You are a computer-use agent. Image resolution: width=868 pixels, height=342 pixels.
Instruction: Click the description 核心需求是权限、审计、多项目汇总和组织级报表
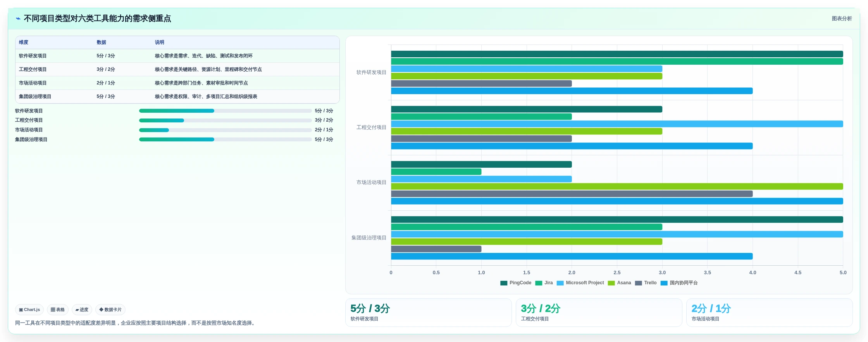point(206,97)
